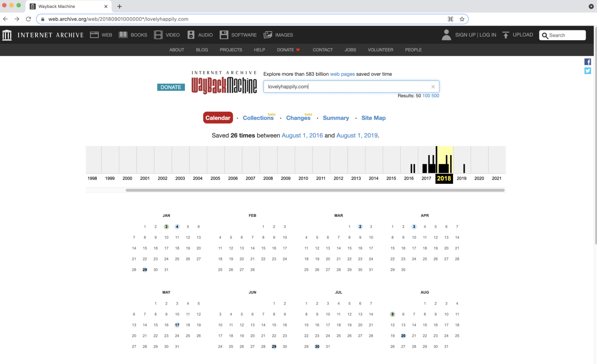
Task: Click the Search magnifier icon
Action: coord(545,35)
